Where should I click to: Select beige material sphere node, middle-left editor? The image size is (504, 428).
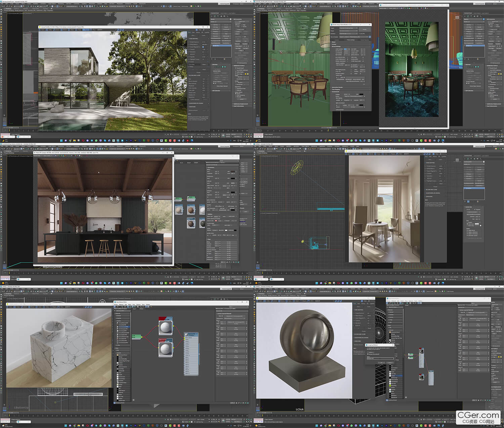[179, 209]
